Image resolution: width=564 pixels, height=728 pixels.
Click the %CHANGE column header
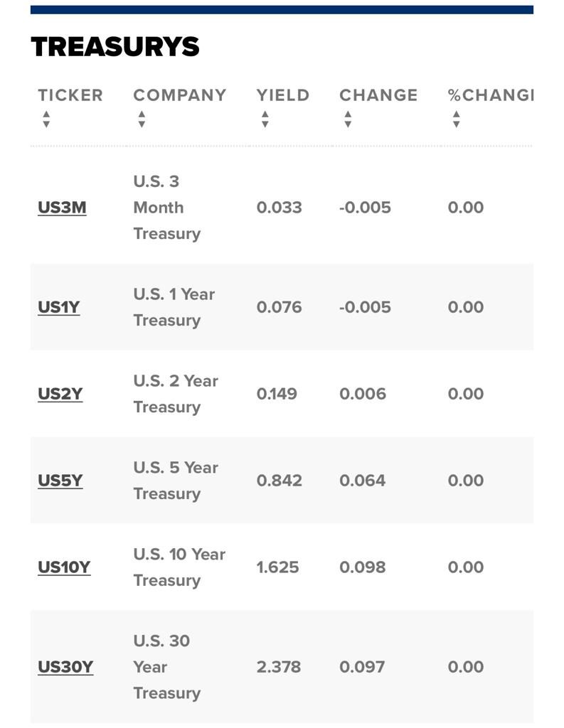(x=491, y=95)
